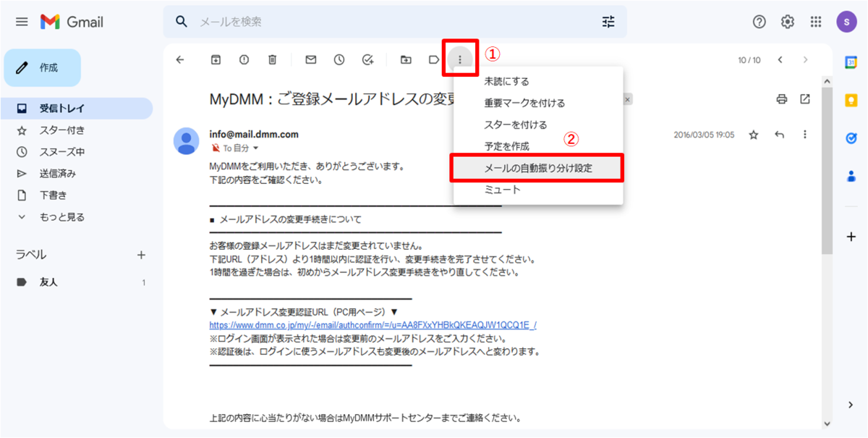Click the vertical scrollbar of email

point(827,170)
